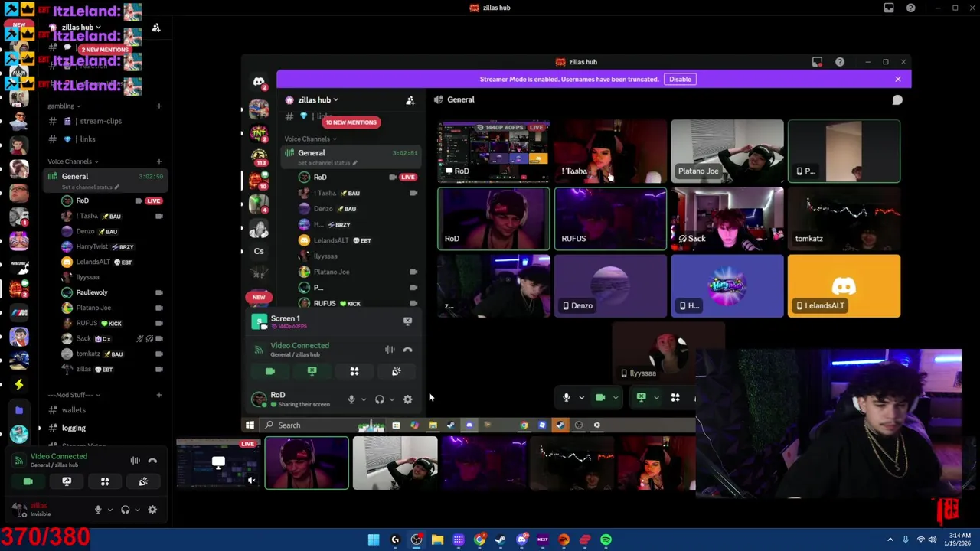Open Spotify from taskbar
This screenshot has width=980, height=551.
point(606,540)
